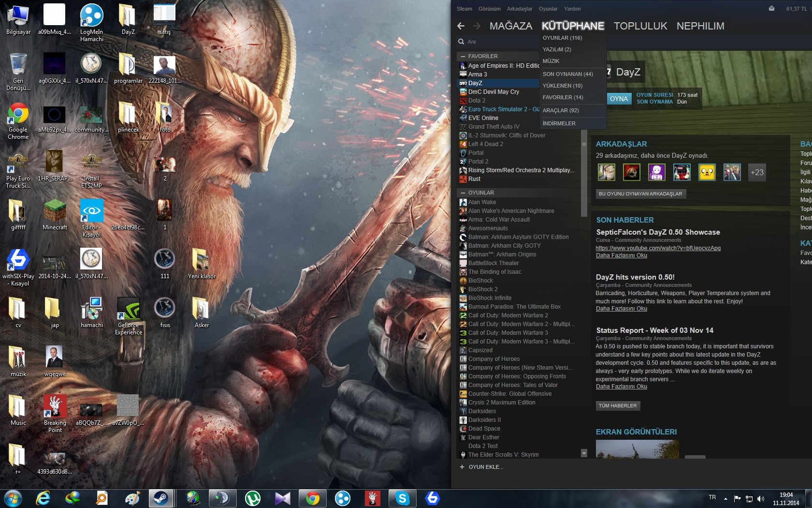Select The Elder Scrolls V: Skyrim
This screenshot has height=508, width=812.
click(519, 455)
